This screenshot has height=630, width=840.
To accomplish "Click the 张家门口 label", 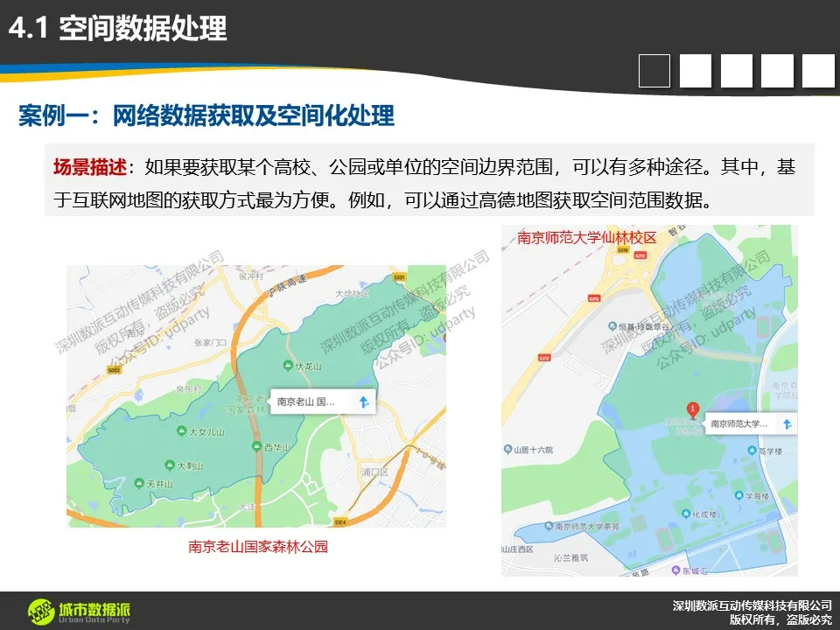I will (x=211, y=342).
